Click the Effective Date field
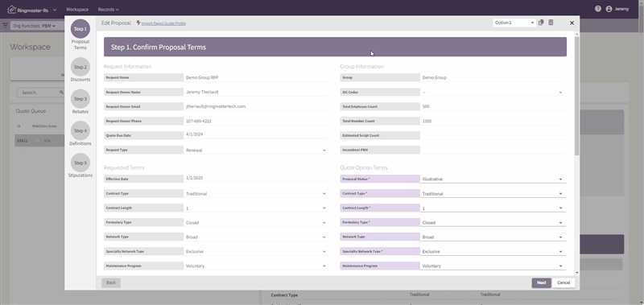 click(x=256, y=178)
